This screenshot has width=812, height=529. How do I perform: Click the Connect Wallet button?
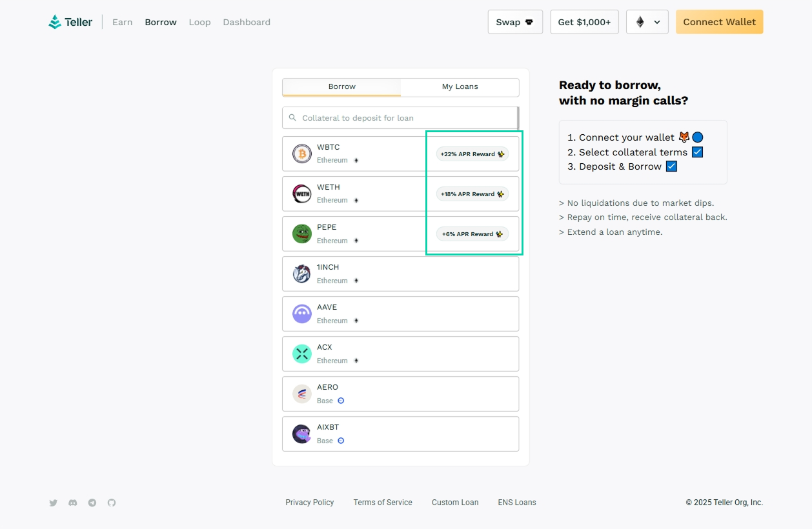(x=720, y=22)
